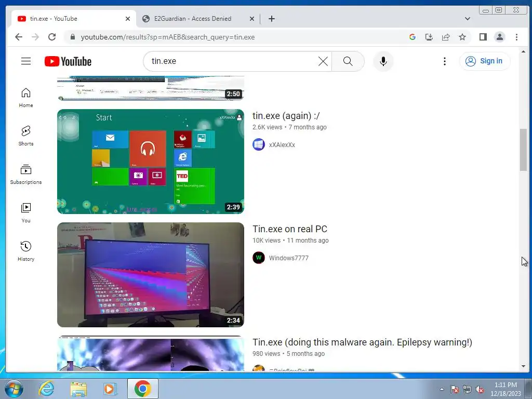The width and height of the screenshot is (532, 399).
Task: Show hidden tray icons arrow
Action: (x=442, y=389)
